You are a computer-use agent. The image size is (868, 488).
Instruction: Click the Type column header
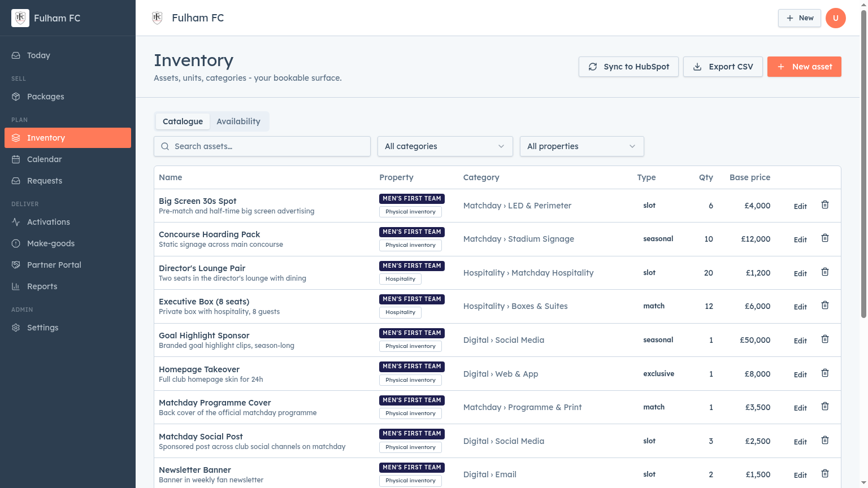(x=646, y=177)
